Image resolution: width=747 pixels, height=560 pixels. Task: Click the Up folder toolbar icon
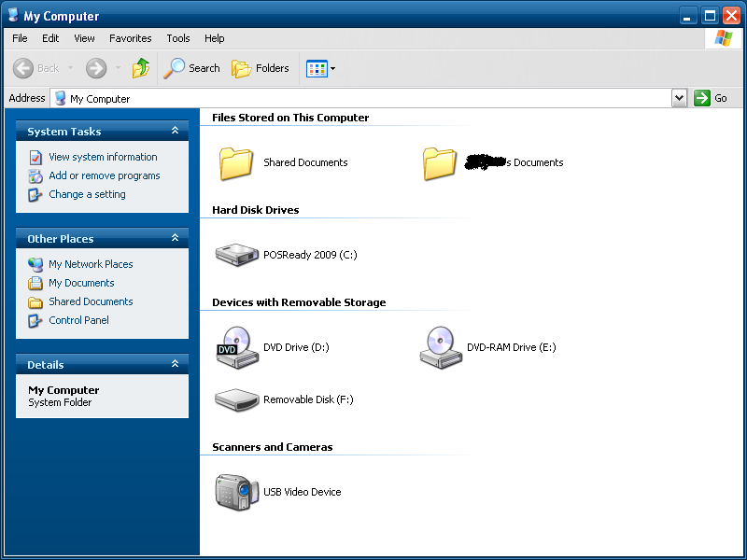click(141, 68)
